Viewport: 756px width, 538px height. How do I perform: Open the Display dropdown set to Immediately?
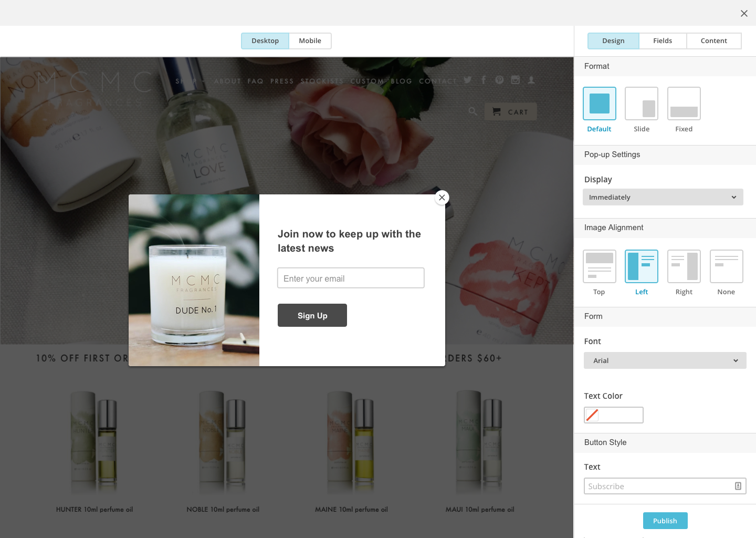point(663,197)
